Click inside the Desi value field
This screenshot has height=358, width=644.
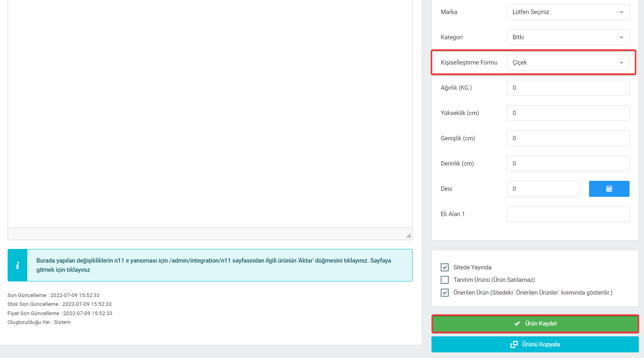[543, 189]
